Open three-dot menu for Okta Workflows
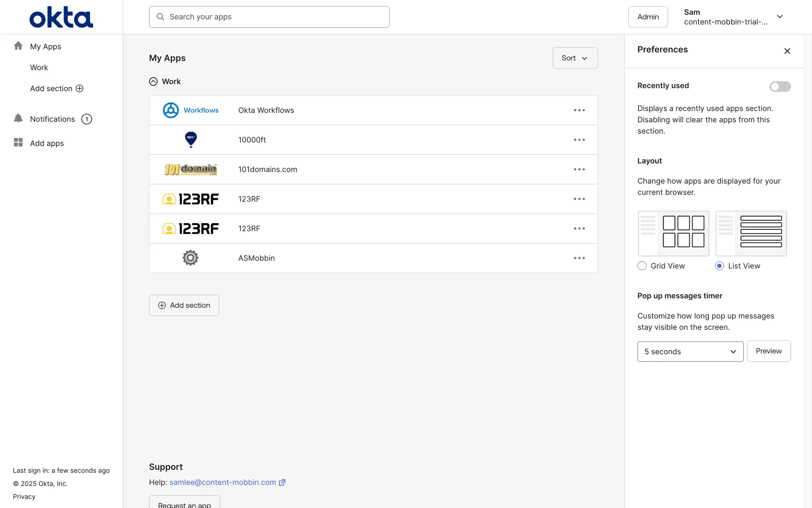812x508 pixels. (x=579, y=110)
